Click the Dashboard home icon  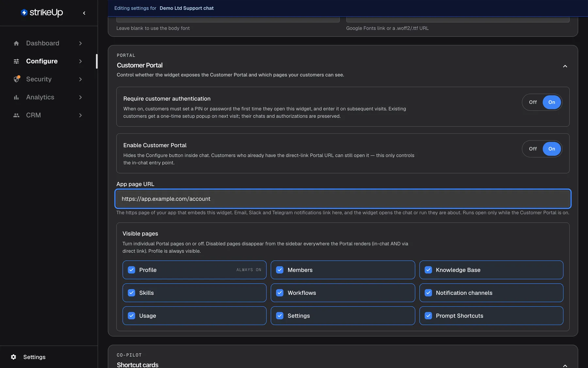click(16, 43)
